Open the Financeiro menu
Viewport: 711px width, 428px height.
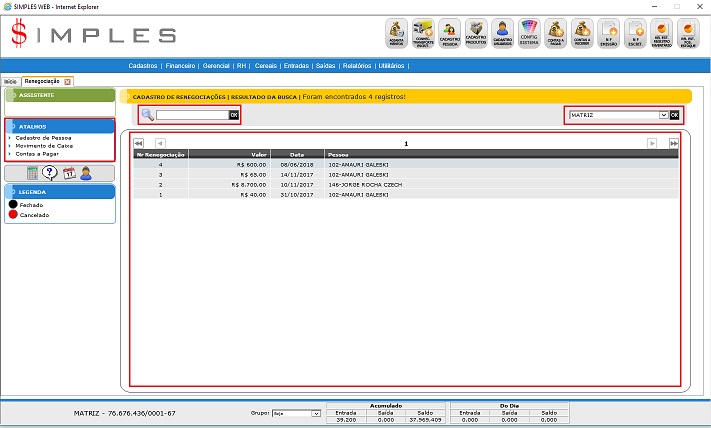pyautogui.click(x=180, y=65)
